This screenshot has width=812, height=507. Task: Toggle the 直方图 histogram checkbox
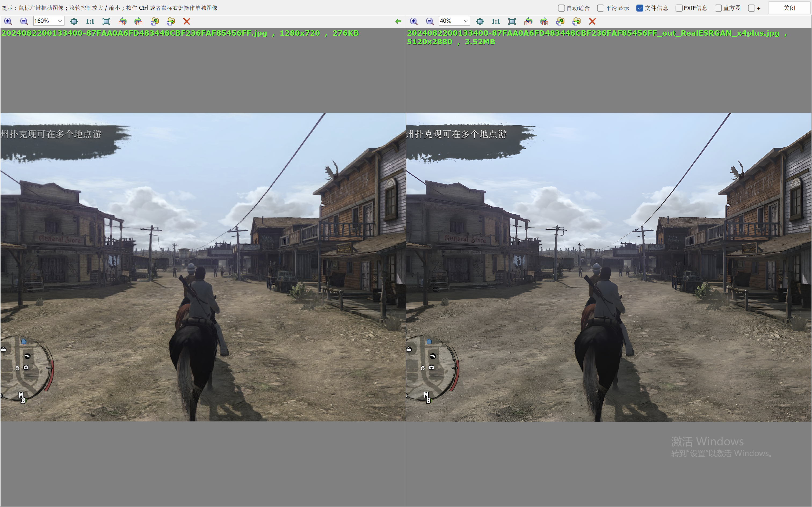pyautogui.click(x=718, y=8)
